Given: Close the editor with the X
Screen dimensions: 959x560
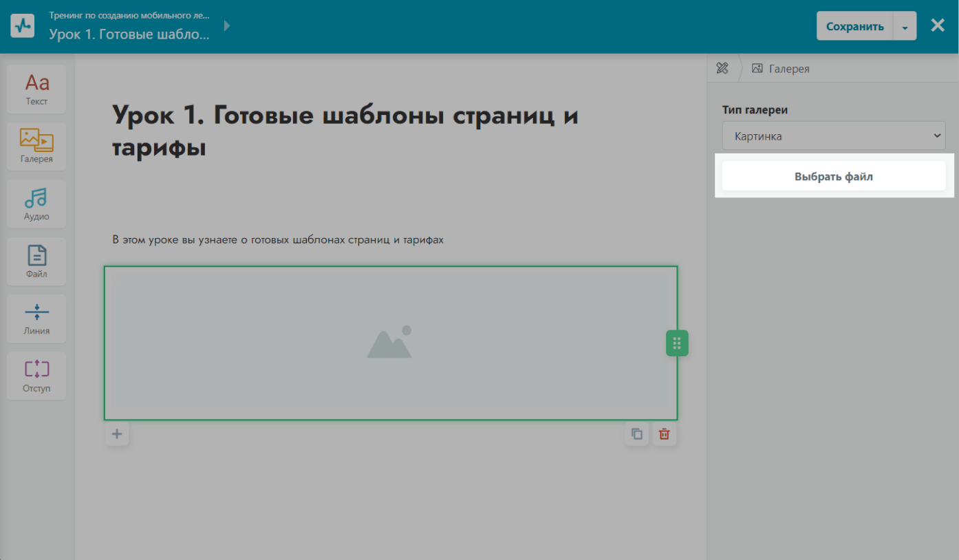Looking at the screenshot, I should [938, 26].
